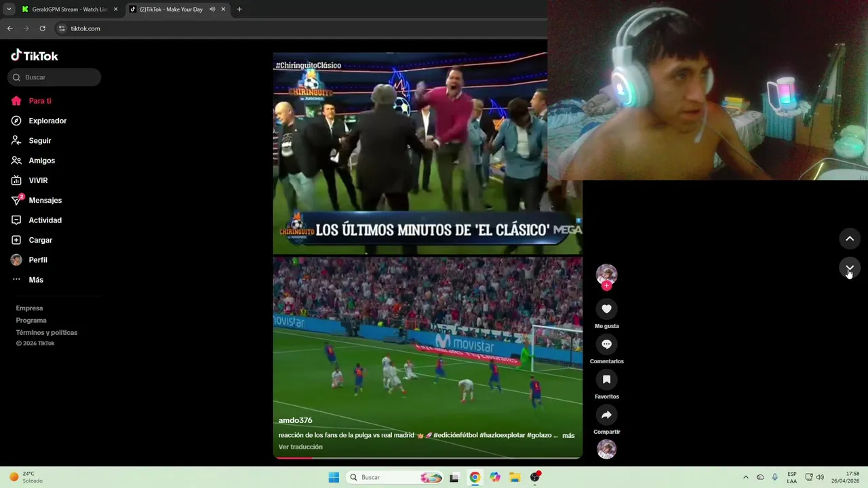Open the volume speaker tray icon

click(820, 477)
